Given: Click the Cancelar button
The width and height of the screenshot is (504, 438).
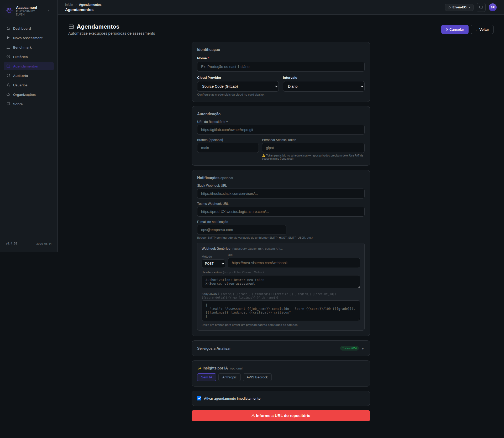Looking at the screenshot, I should click(455, 29).
